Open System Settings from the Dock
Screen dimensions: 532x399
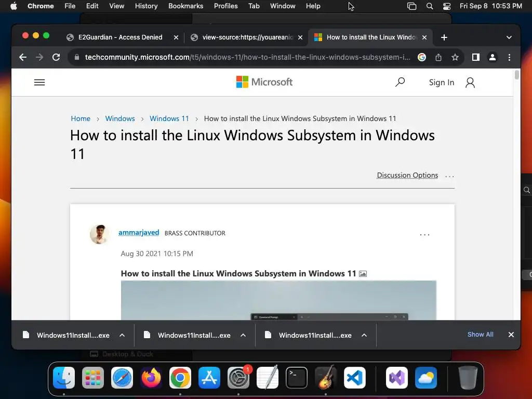coord(238,378)
